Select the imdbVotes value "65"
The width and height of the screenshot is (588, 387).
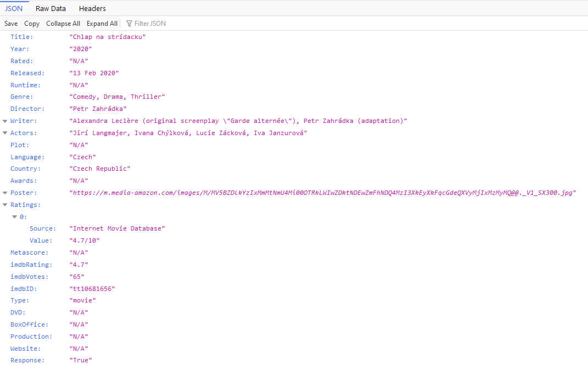click(77, 276)
